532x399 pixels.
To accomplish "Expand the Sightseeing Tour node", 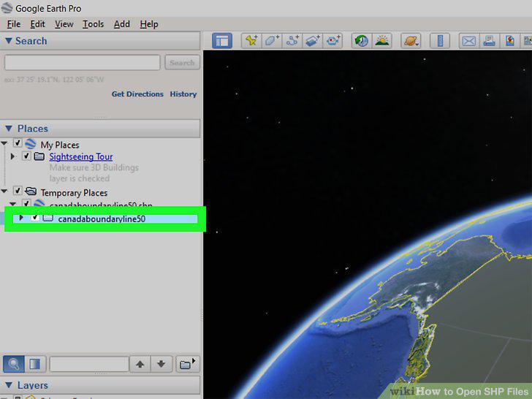I will 13,156.
